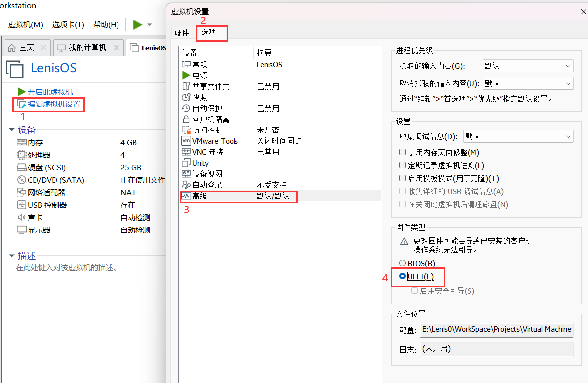Image resolution: width=588 pixels, height=383 pixels.
Task: Click the 内存 memory device icon
Action: [22, 142]
